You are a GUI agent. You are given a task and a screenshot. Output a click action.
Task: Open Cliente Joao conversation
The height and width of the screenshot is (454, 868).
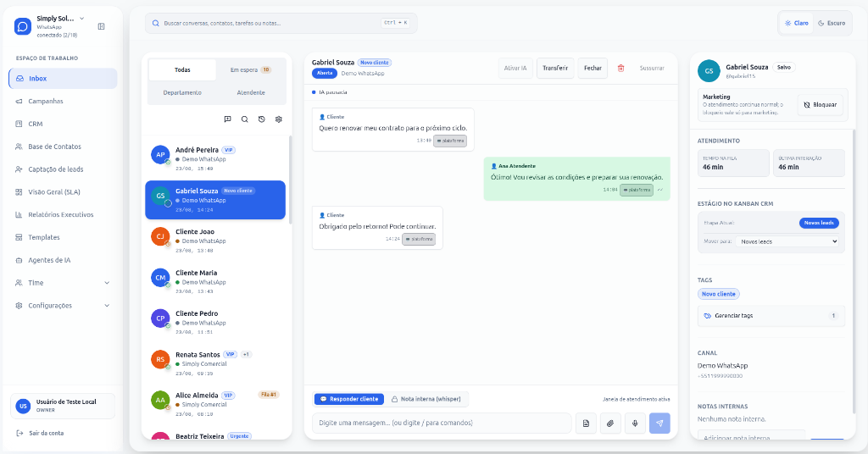coord(215,241)
